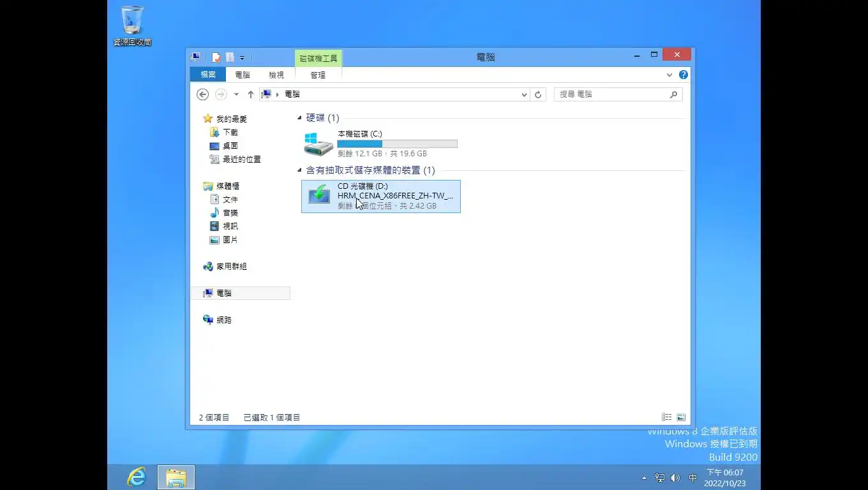868x490 pixels.
Task: Switch to large icons view in status bar
Action: point(681,417)
